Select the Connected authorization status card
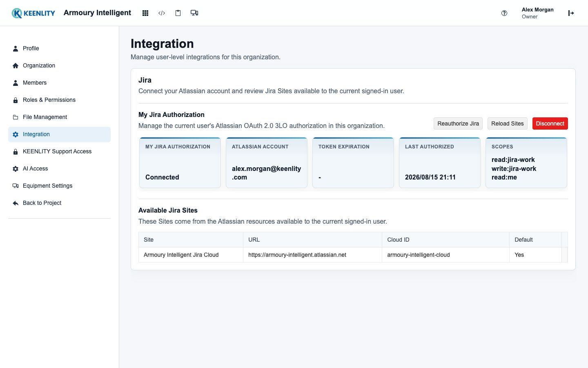Image resolution: width=588 pixels, height=368 pixels. 180,163
